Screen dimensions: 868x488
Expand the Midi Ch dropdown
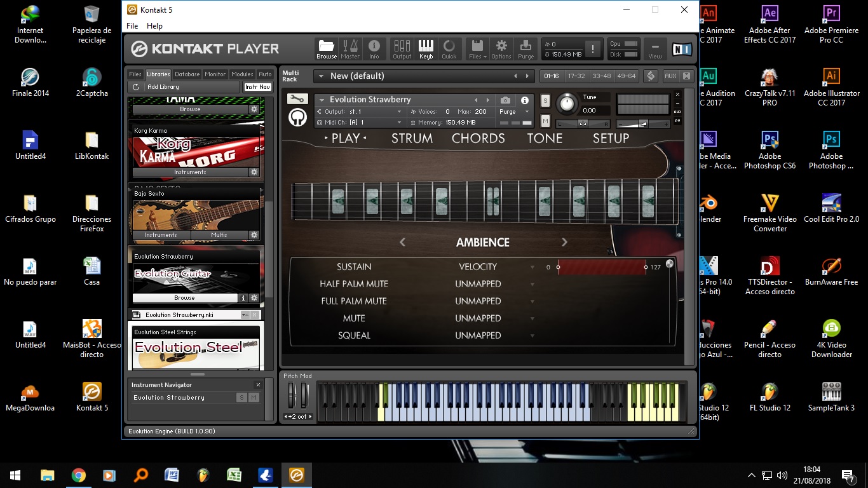(399, 122)
